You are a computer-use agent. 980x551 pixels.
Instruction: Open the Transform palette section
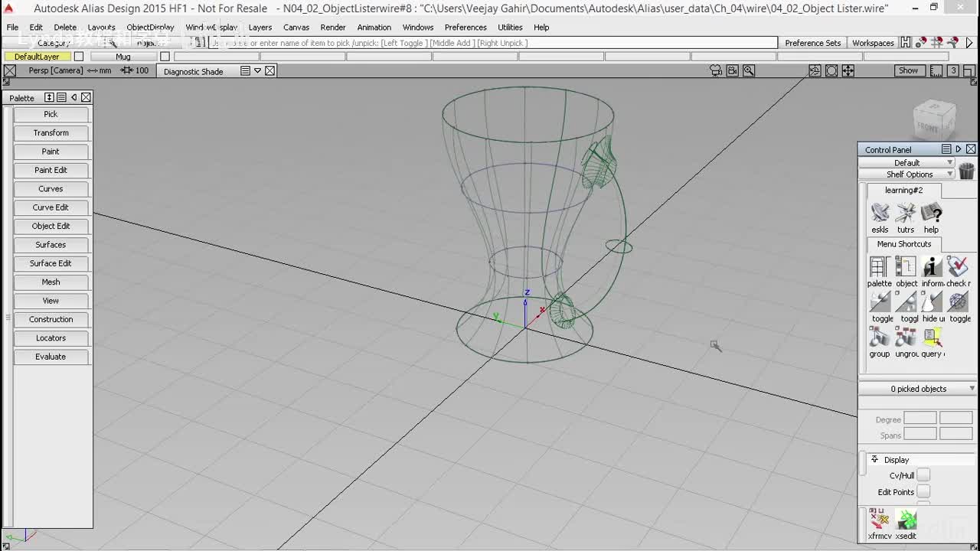[x=51, y=133]
